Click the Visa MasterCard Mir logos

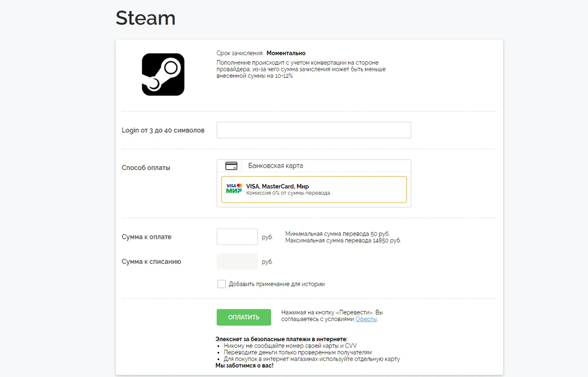234,188
